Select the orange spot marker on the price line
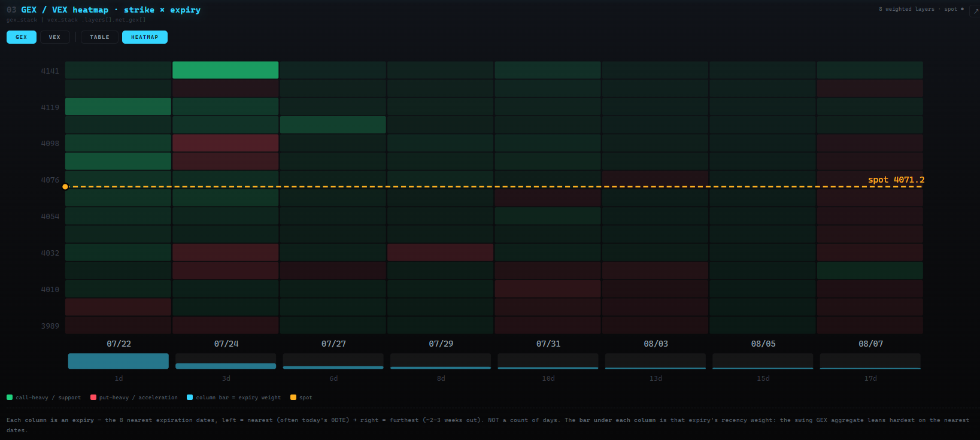980x440 pixels. tap(65, 187)
